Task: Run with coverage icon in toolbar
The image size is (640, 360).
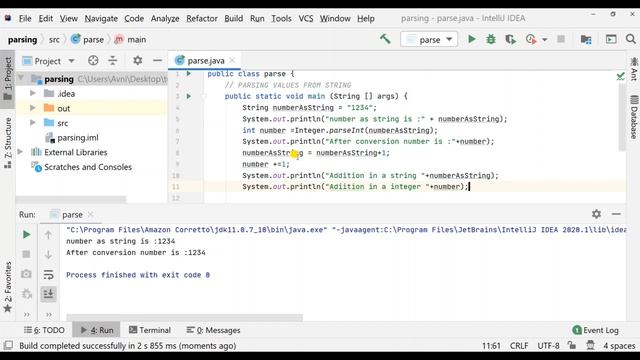Action: pyautogui.click(x=510, y=39)
